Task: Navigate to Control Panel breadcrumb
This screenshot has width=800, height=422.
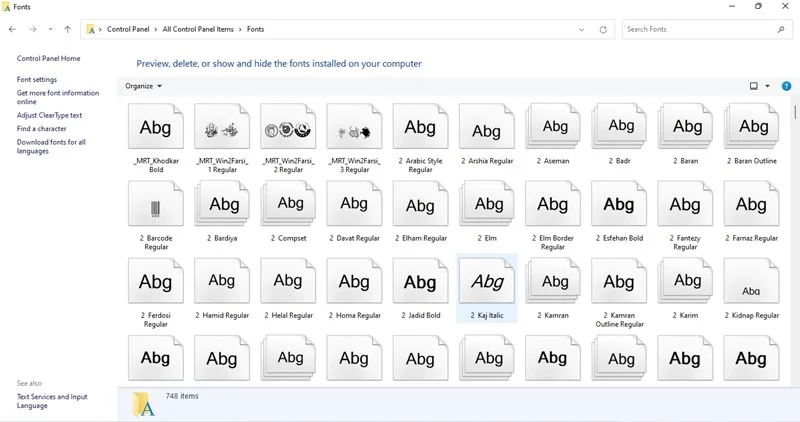Action: coord(128,30)
